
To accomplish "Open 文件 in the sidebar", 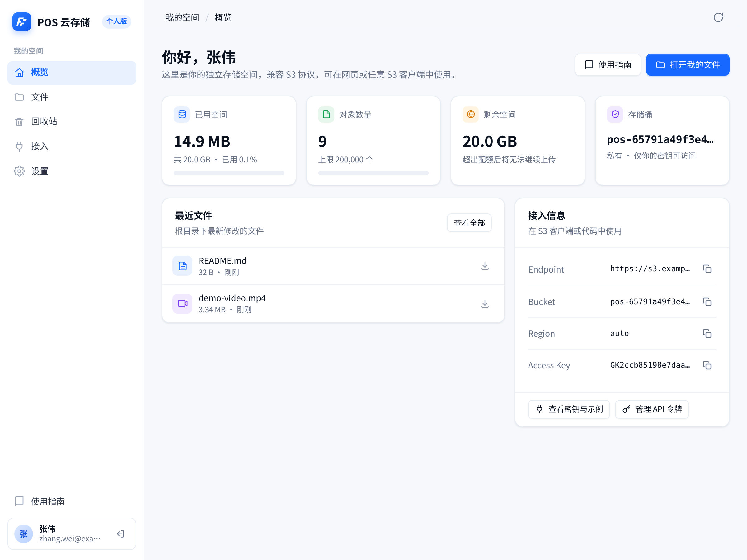I will [x=72, y=97].
